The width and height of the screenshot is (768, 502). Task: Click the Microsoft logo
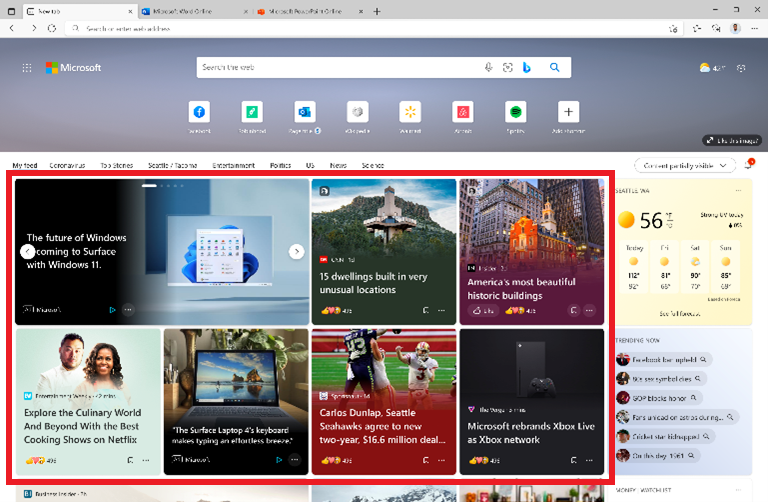point(73,68)
